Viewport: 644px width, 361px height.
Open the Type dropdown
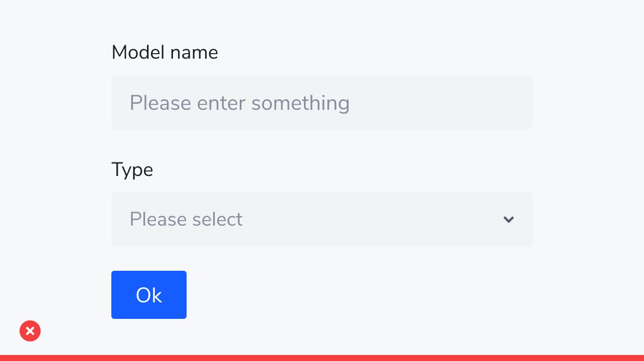[x=321, y=220]
